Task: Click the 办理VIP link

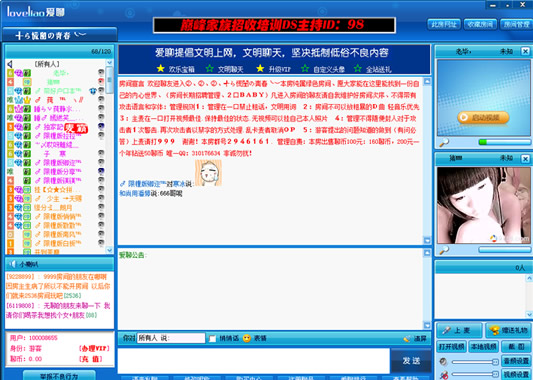Action: tap(94, 348)
